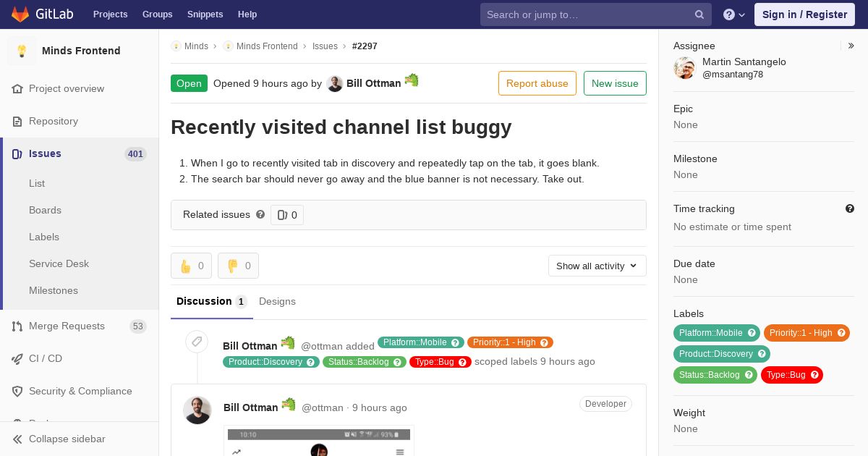
Task: Click the Report abuse button
Action: 537,83
